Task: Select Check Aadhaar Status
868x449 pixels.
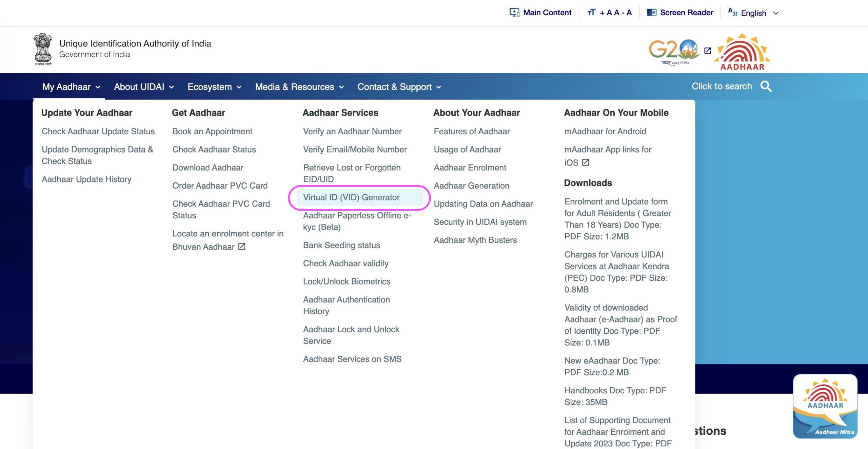Action: point(214,149)
